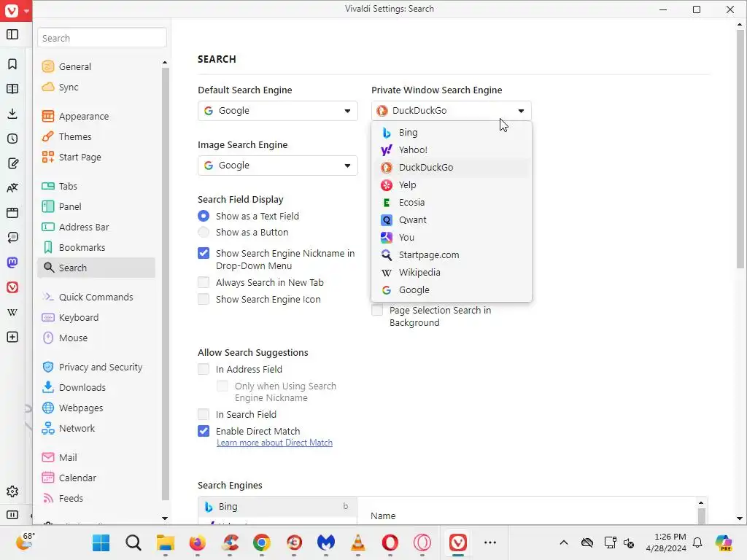
Task: Choose Yahoo! from the engine list
Action: (x=451, y=150)
